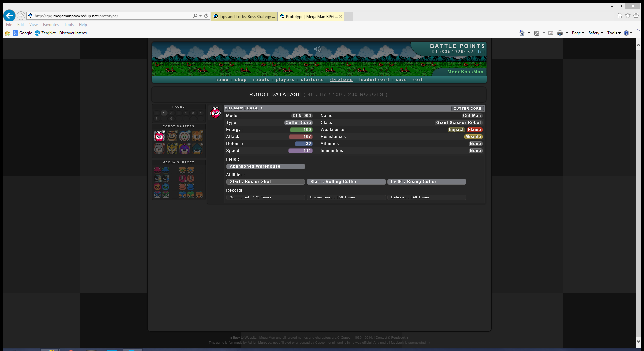This screenshot has height=351, width=644.
Task: Click the top-right browser home icon
Action: [x=619, y=15]
